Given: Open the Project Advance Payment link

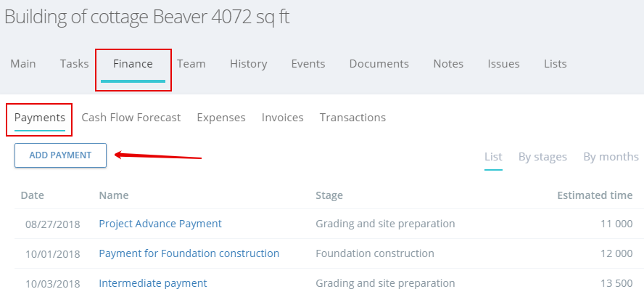Looking at the screenshot, I should click(160, 224).
